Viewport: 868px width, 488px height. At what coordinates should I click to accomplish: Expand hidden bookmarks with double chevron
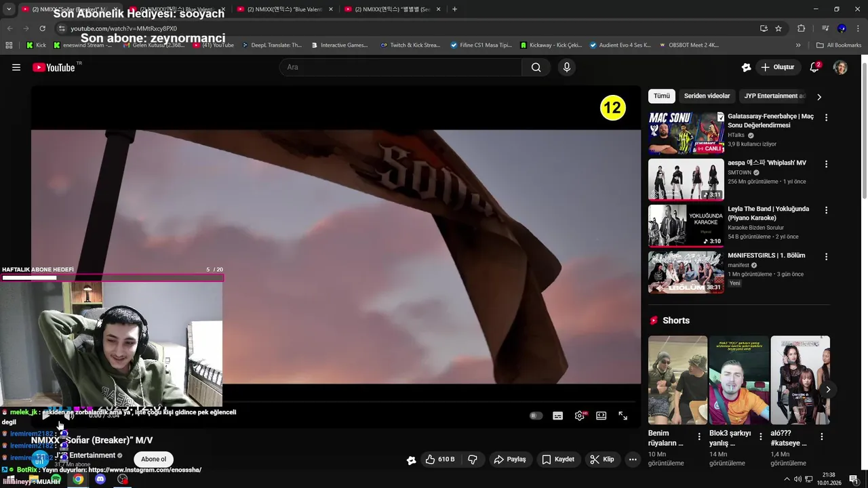(x=798, y=45)
